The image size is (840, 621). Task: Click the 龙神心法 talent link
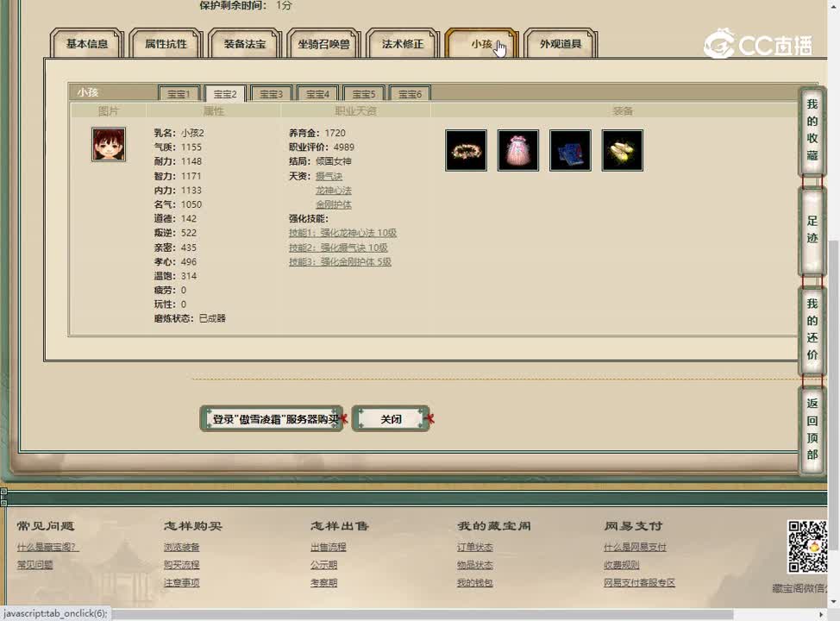333,191
